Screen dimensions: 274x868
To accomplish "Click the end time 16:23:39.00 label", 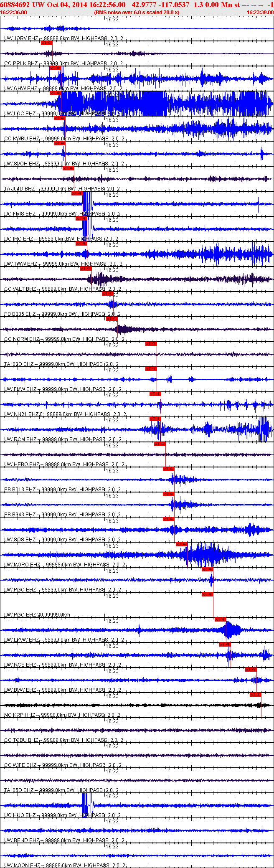I will point(260,13).
